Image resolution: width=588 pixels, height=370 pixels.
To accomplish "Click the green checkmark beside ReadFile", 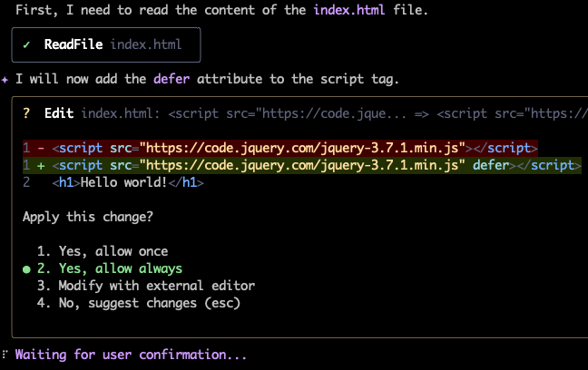I will pos(27,44).
